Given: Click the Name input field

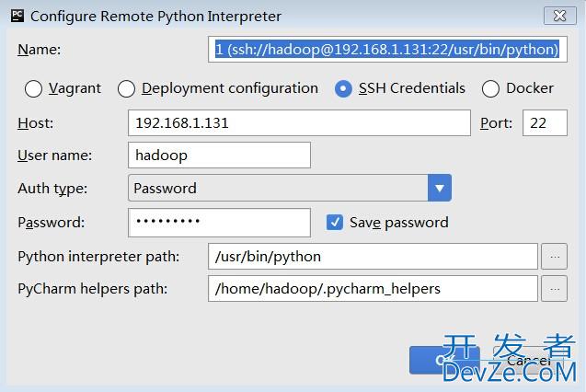Looking at the screenshot, I should [387, 50].
